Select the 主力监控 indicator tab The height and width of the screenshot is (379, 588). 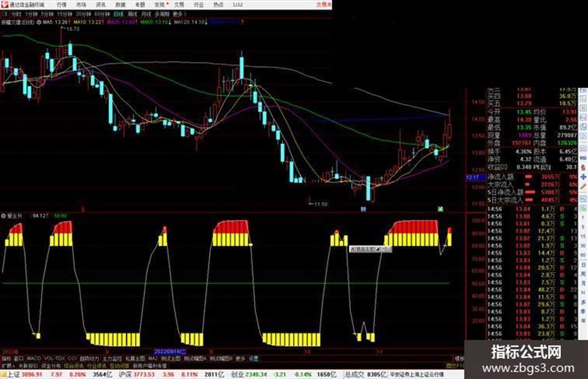[x=112, y=358]
